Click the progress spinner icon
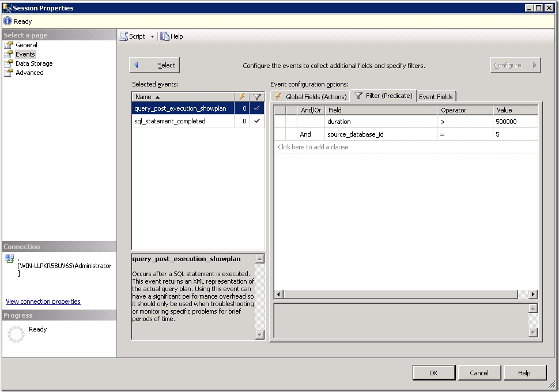The height and width of the screenshot is (392, 559). [x=16, y=334]
